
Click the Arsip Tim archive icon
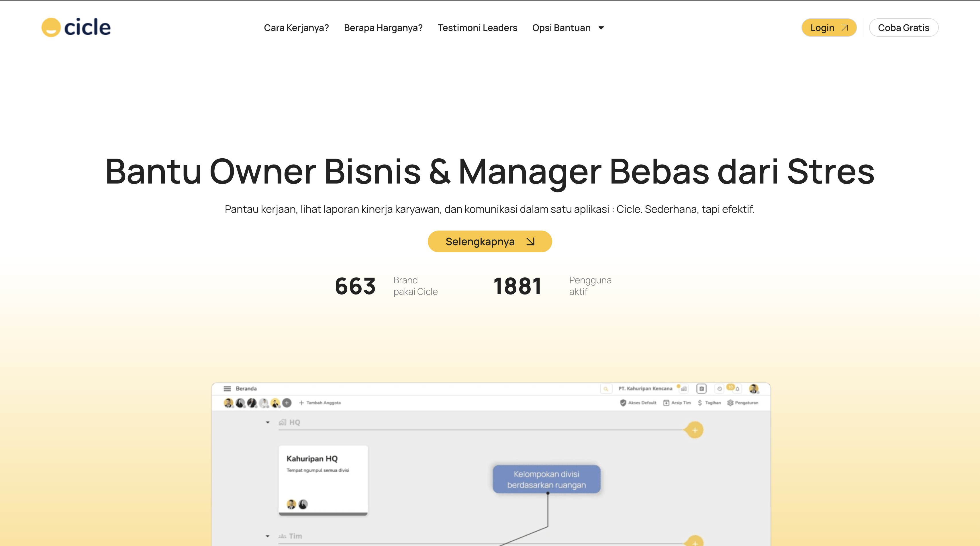(666, 402)
